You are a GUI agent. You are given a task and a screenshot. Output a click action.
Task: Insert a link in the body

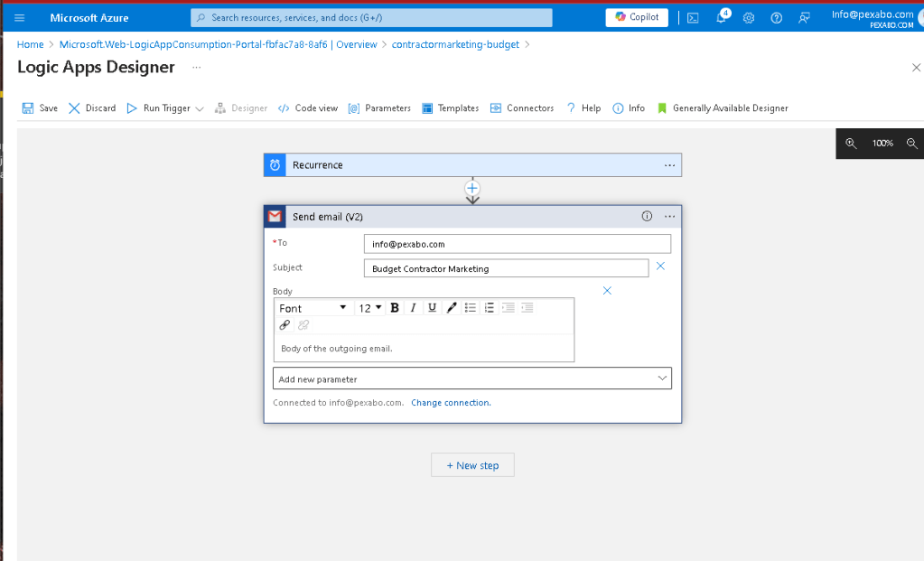pos(285,324)
